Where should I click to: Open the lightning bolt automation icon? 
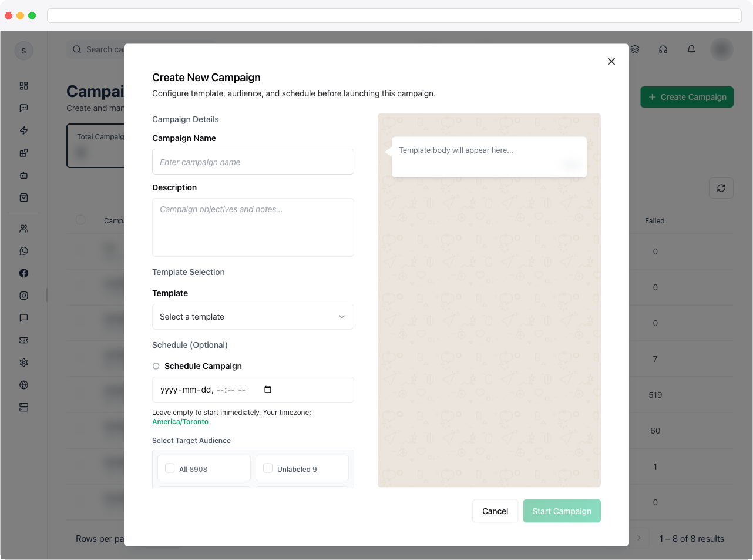(x=23, y=130)
